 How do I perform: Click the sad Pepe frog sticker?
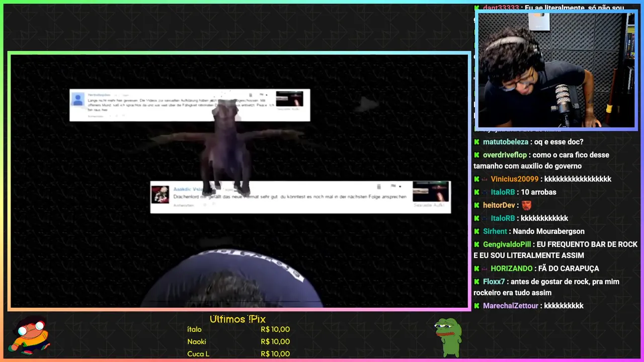pyautogui.click(x=448, y=337)
